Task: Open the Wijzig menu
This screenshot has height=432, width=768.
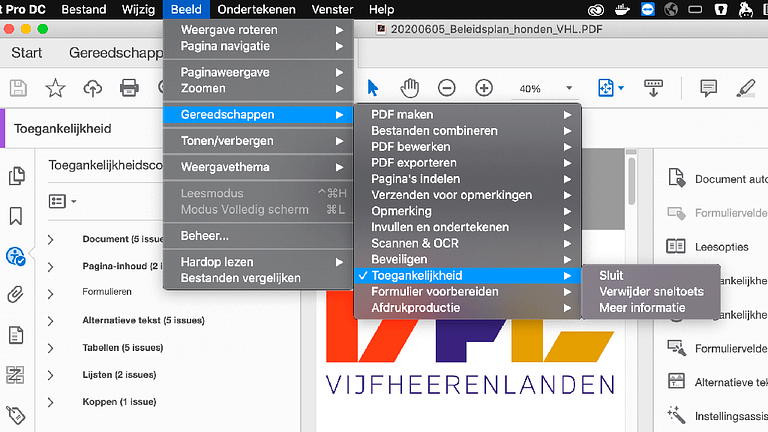Action: coord(139,9)
